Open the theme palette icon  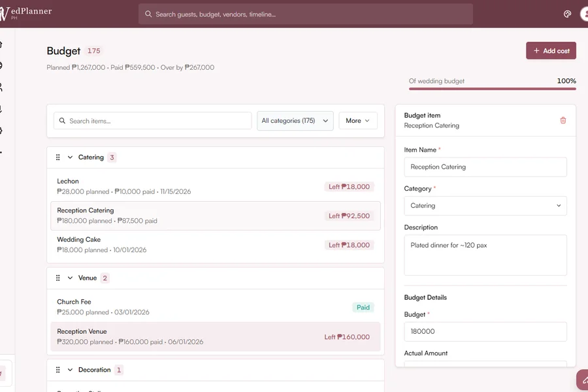(567, 14)
